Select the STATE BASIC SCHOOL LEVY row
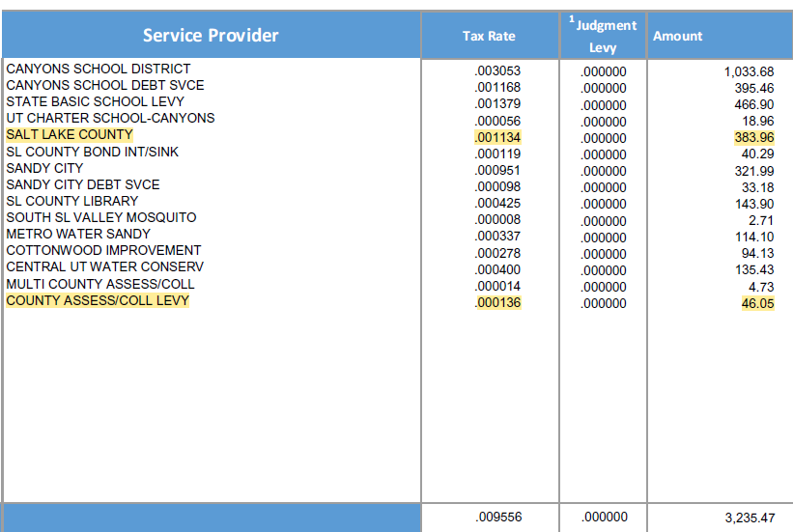Screen dimensions: 793x532 pyautogui.click(x=95, y=102)
